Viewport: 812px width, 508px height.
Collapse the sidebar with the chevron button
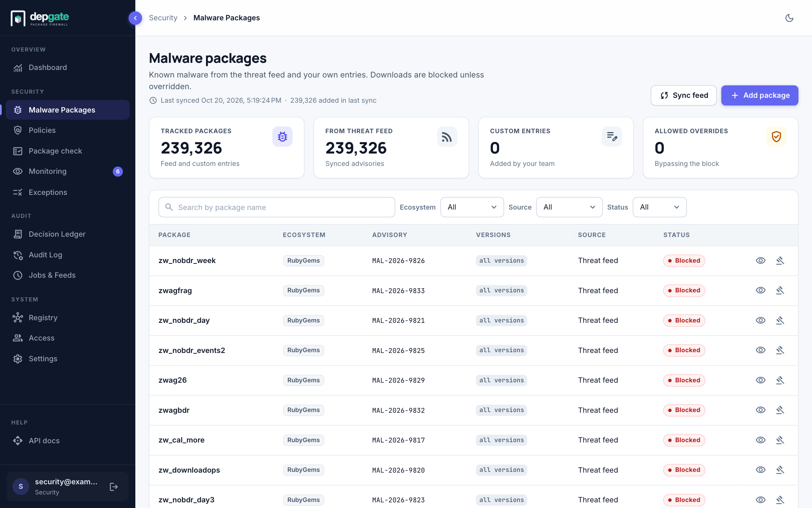click(x=135, y=18)
